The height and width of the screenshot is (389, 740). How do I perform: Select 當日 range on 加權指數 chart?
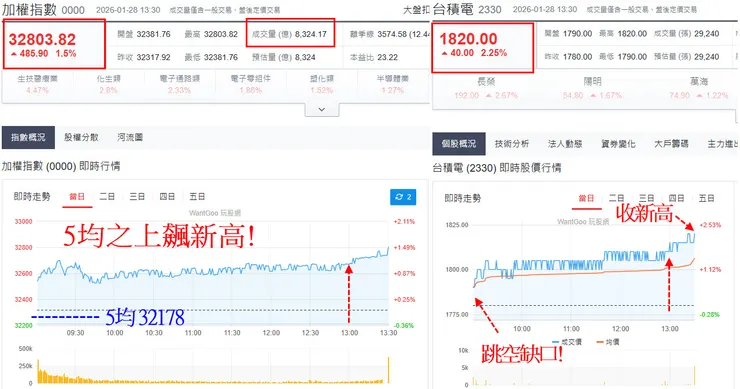(77, 197)
